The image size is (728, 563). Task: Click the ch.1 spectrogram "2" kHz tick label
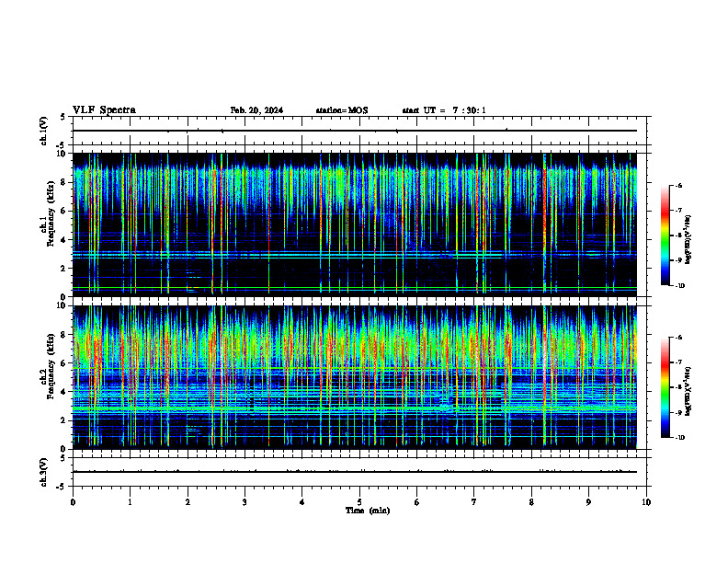[63, 269]
